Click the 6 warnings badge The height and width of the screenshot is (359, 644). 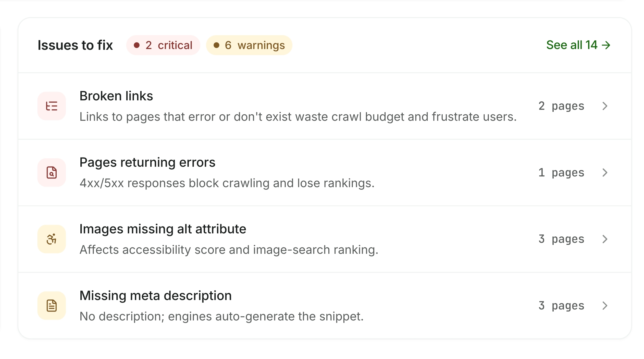click(x=249, y=45)
